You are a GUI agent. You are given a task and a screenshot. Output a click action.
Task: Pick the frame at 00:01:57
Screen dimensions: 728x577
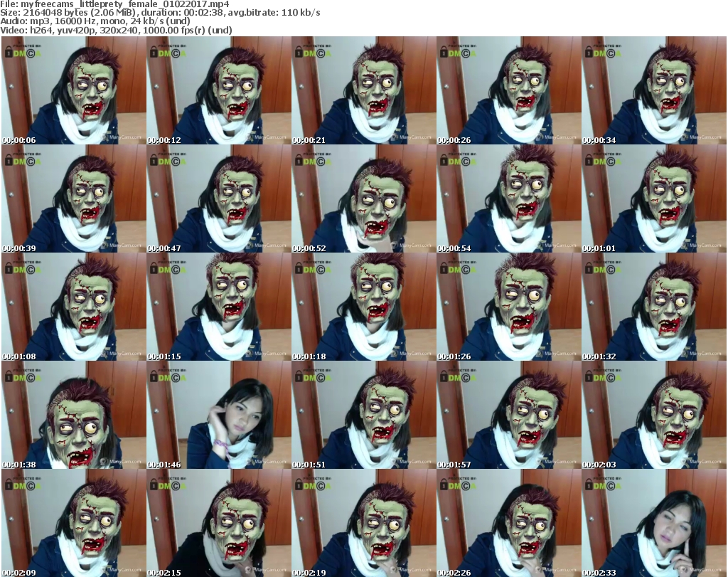pyautogui.click(x=509, y=415)
